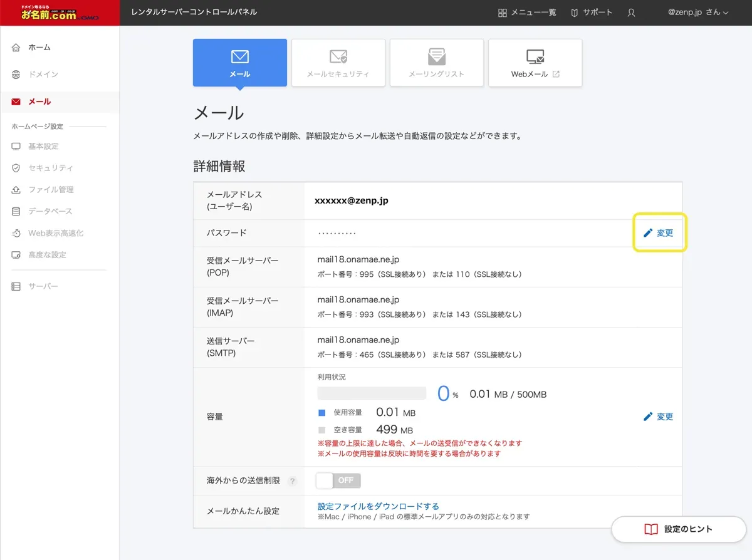This screenshot has height=560, width=752.
Task: Go to ホーム in sidebar
Action: [39, 48]
